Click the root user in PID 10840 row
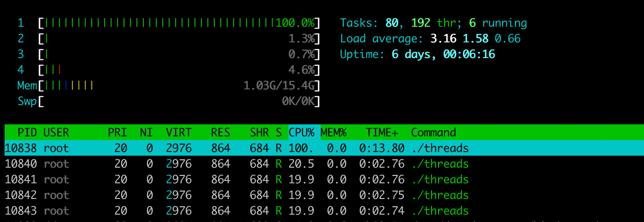The height and width of the screenshot is (222, 644). (56, 164)
